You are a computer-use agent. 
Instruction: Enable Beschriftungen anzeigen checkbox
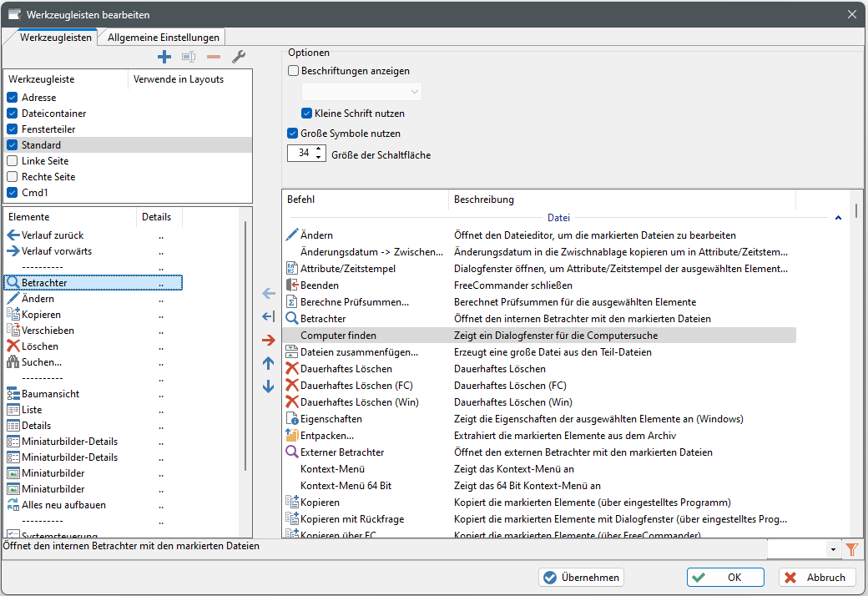294,71
